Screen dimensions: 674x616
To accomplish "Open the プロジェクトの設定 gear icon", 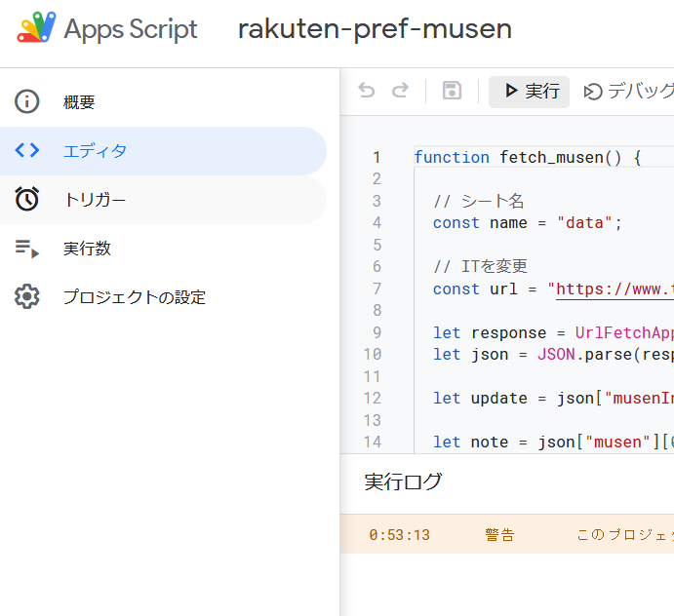I will (x=27, y=296).
